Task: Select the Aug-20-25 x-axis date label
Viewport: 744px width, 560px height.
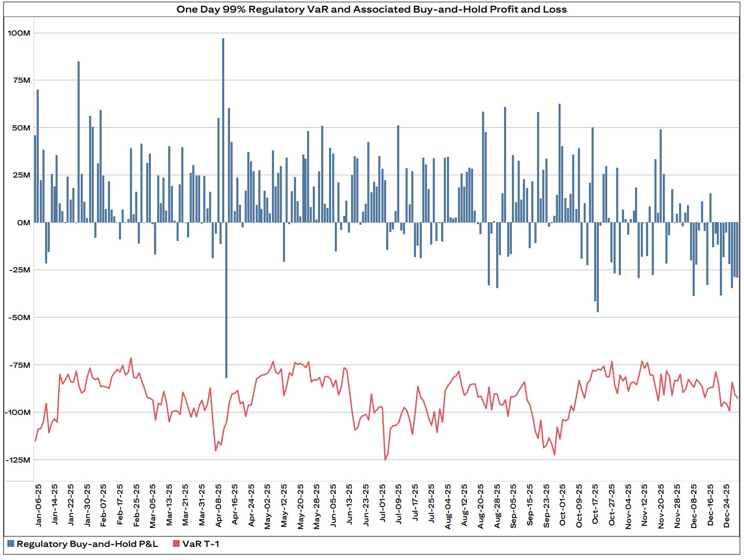Action: [480, 505]
